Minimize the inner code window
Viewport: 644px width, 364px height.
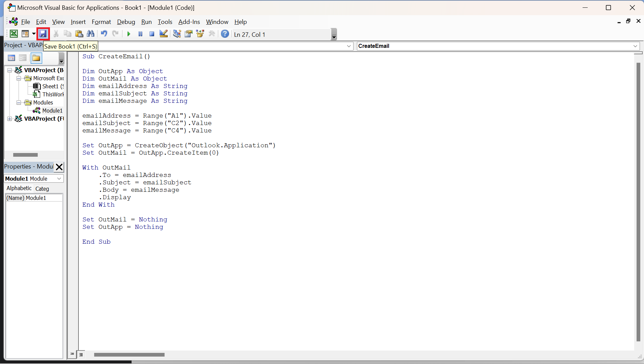click(x=619, y=22)
